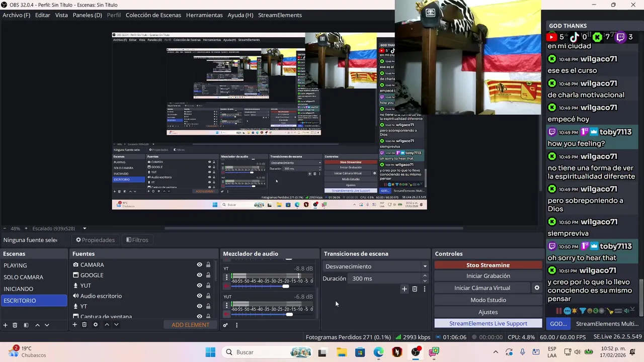Delete scene transition trash icon
644x362 pixels.
coord(415,289)
